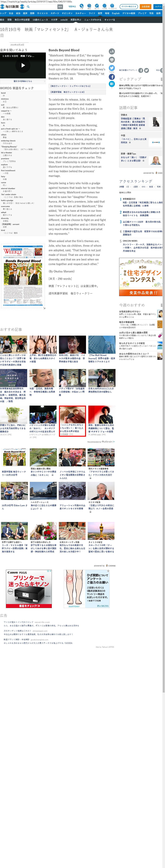Share article via Twitter icon
The height and width of the screenshot is (868, 165).
point(112,68)
